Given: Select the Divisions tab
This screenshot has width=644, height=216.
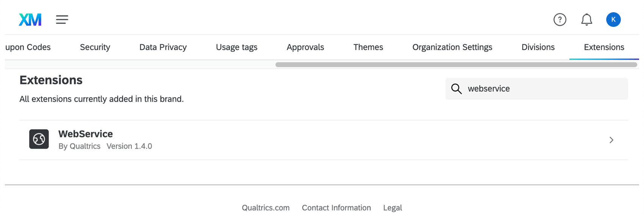Looking at the screenshot, I should pos(538,47).
